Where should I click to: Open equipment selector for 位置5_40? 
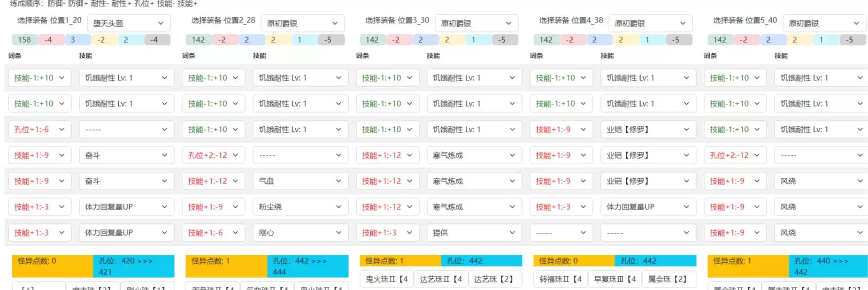coord(824,23)
